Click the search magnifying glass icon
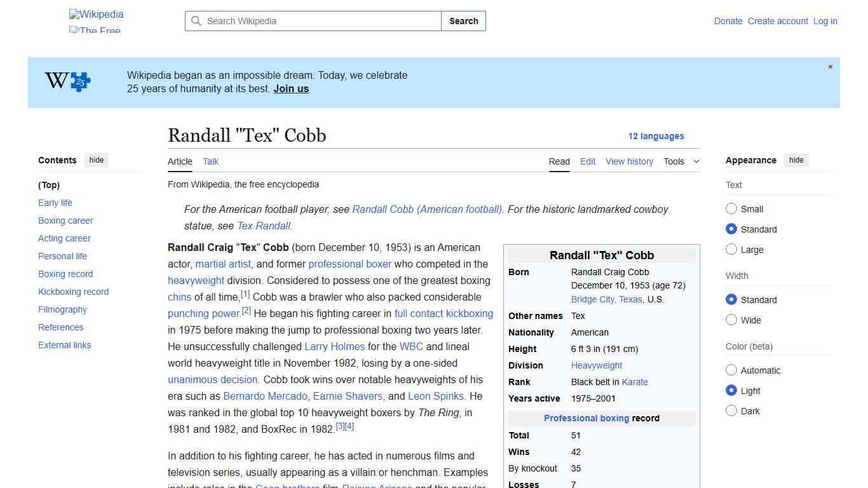The height and width of the screenshot is (488, 868). (196, 21)
